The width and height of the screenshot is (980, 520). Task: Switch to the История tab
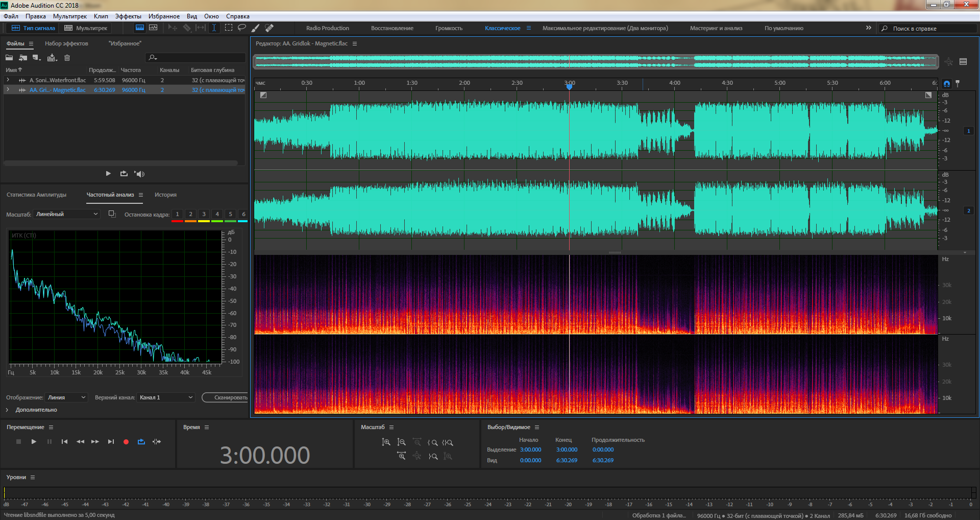(165, 195)
